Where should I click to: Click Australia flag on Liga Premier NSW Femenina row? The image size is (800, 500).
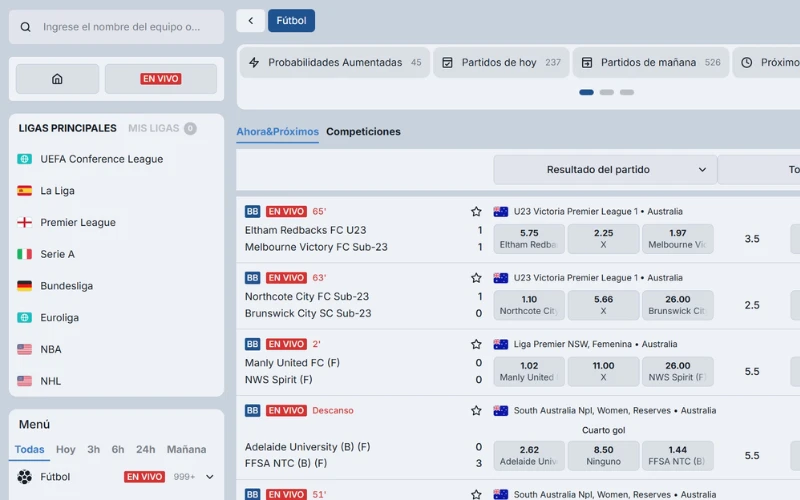coord(501,344)
